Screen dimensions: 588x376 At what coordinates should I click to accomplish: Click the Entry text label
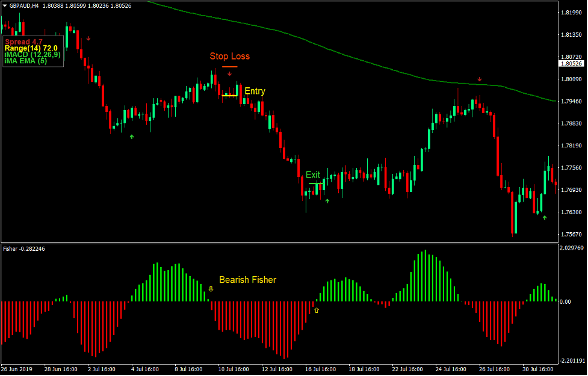[254, 91]
